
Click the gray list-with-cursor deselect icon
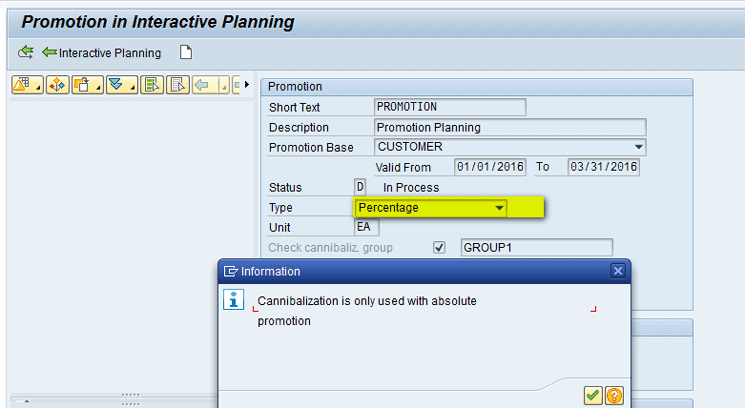pyautogui.click(x=178, y=85)
